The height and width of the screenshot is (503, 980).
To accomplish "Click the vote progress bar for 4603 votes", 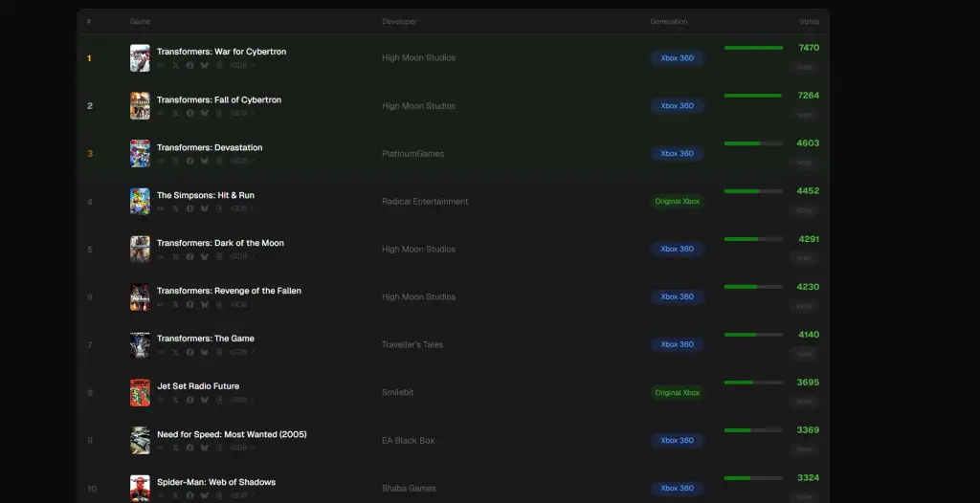I will (x=754, y=143).
